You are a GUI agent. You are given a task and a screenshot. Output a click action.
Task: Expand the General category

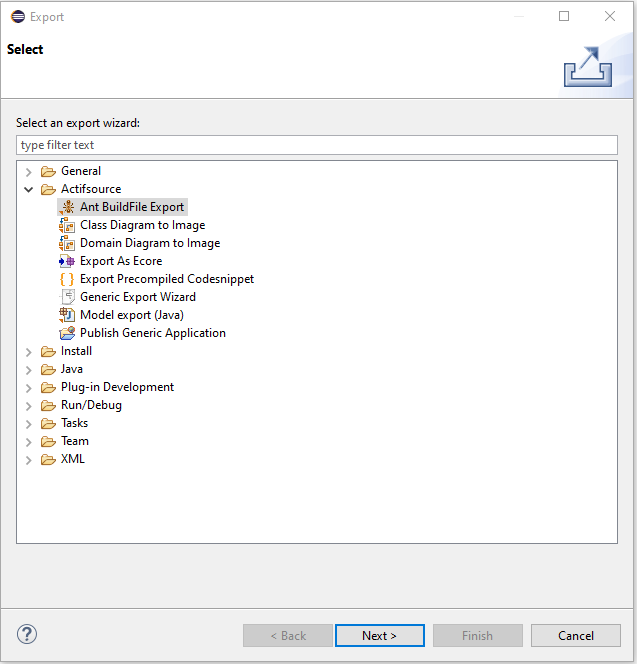tap(29, 171)
